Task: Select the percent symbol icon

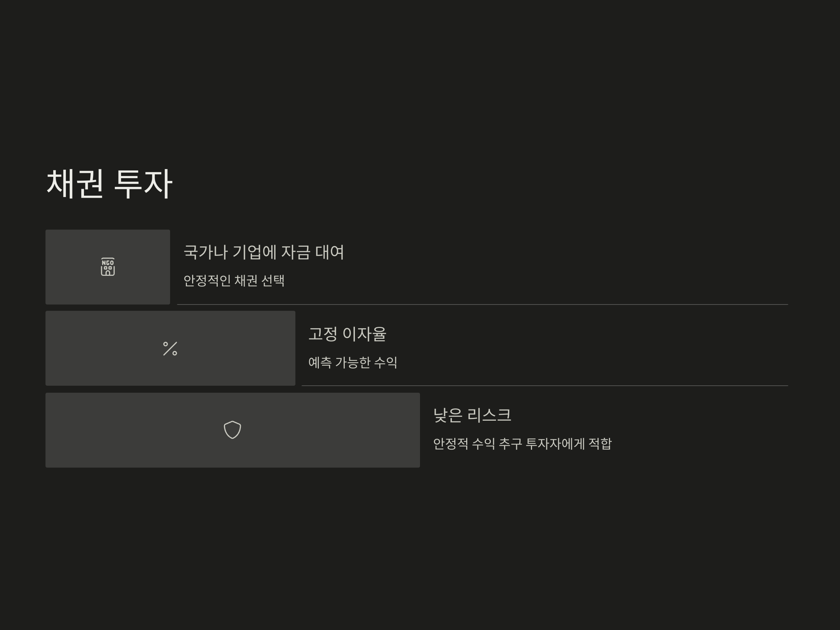Action: (x=170, y=349)
